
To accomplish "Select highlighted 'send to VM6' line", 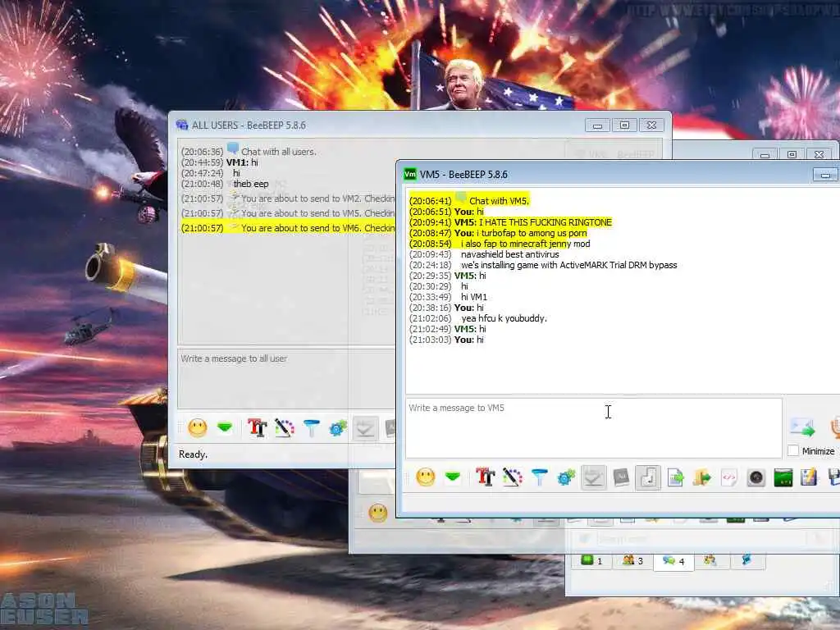I will [288, 228].
